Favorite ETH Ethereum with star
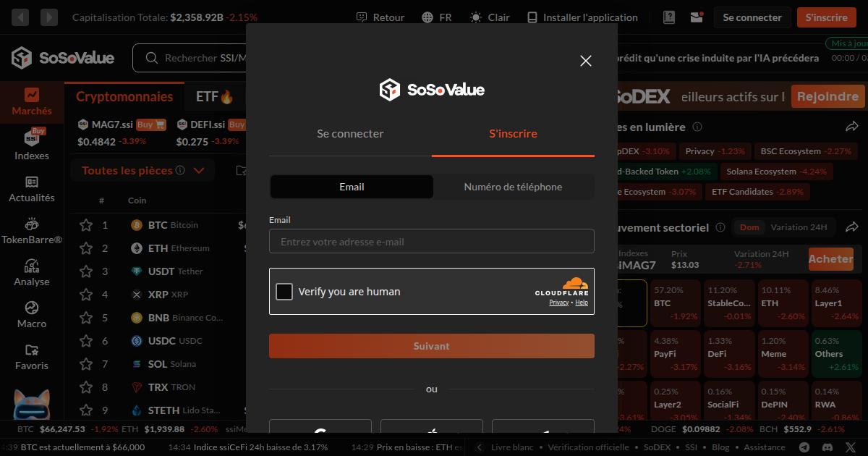Viewport: 868px width, 456px height. coord(86,248)
